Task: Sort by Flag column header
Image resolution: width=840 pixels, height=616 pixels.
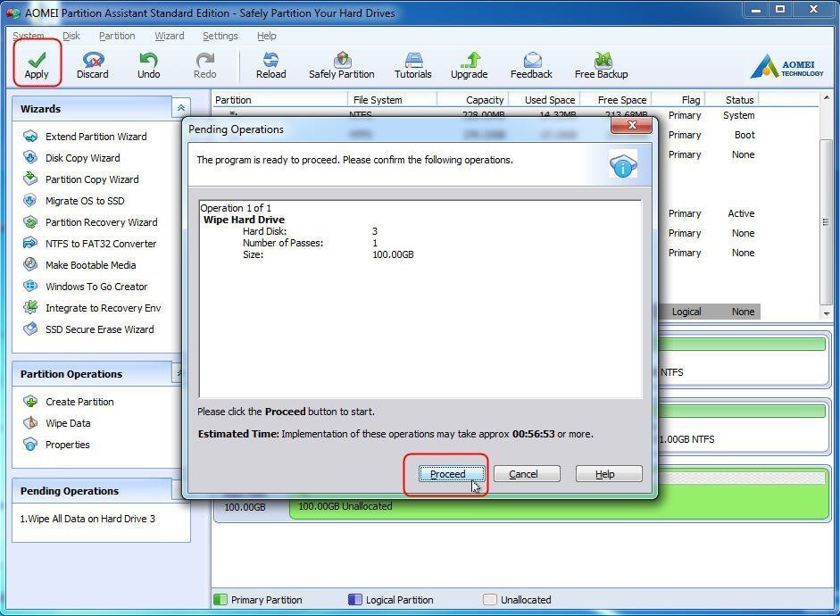Action: (678, 100)
